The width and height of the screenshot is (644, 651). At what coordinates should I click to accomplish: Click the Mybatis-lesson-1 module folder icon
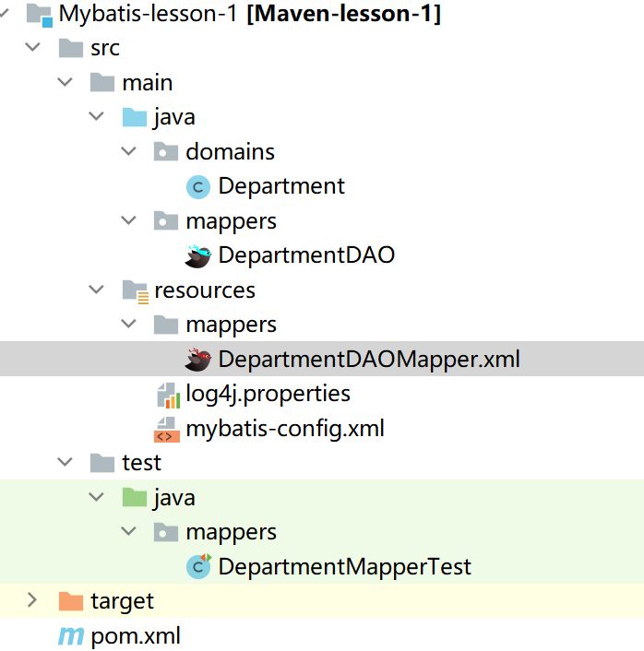pyautogui.click(x=40, y=15)
